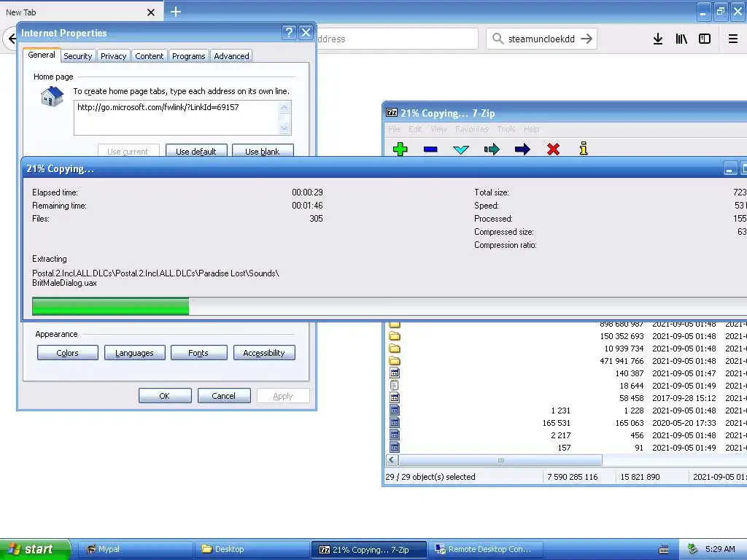Select folder icon in row 471 941 766
The image size is (747, 560).
point(395,361)
